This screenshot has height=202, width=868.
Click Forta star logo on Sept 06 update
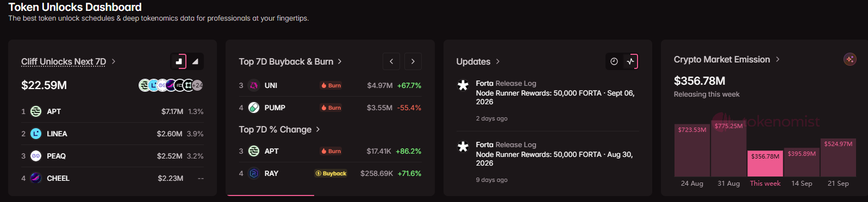(463, 85)
